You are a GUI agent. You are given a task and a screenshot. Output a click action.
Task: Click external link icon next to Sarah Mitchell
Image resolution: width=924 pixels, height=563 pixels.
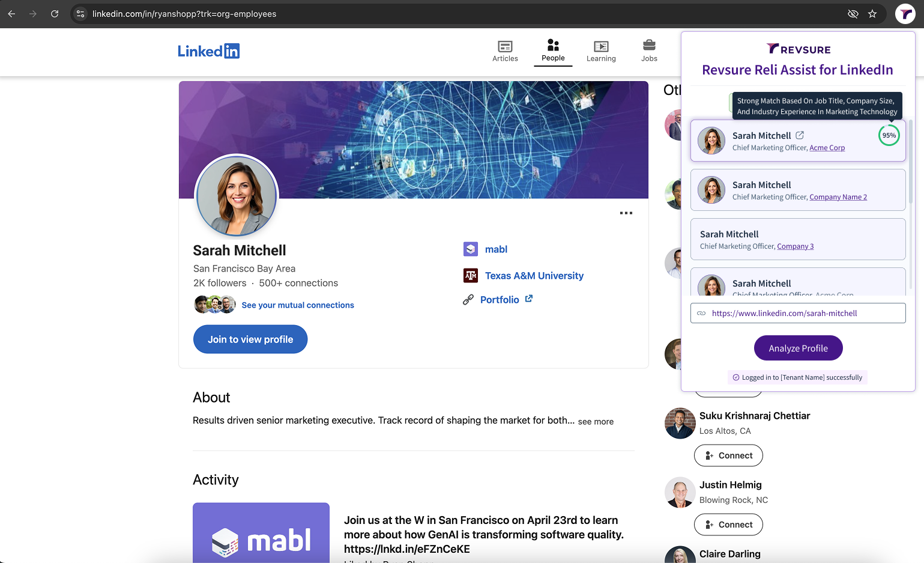[800, 135]
